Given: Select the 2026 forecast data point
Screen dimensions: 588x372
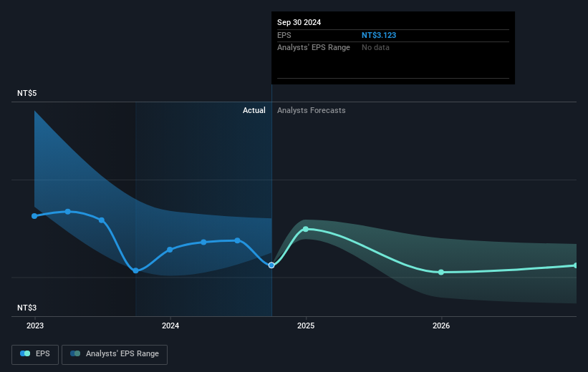Looking at the screenshot, I should pyautogui.click(x=441, y=273).
